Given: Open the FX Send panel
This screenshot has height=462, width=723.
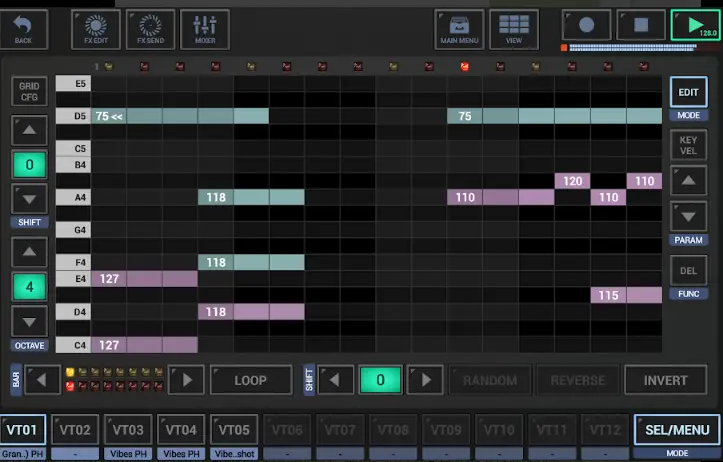Looking at the screenshot, I should tap(150, 29).
